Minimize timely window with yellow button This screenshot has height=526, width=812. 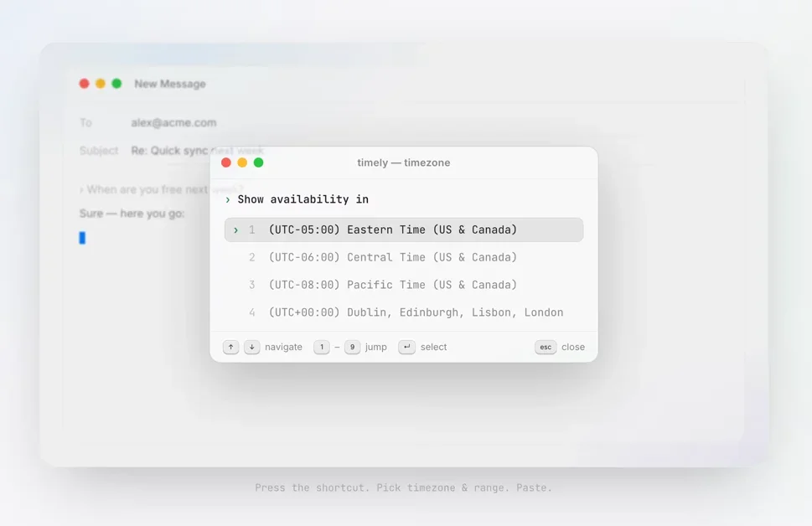pos(242,162)
